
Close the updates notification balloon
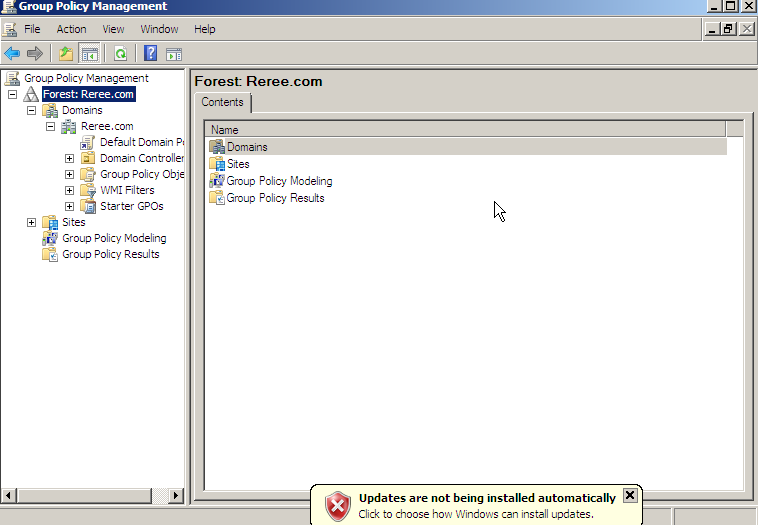click(x=630, y=495)
